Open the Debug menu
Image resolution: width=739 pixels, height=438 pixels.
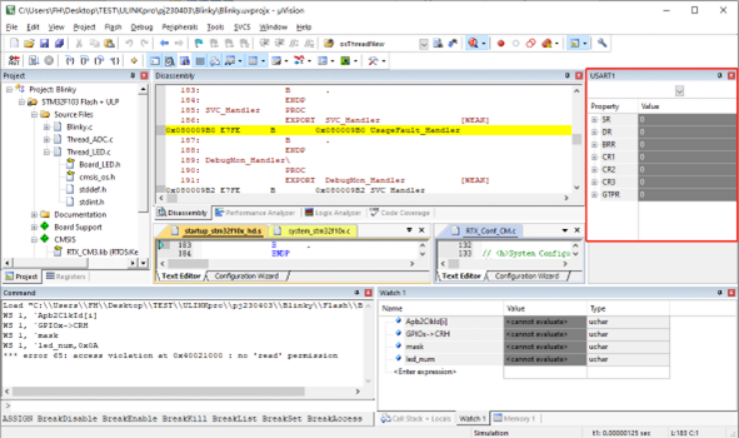coord(142,27)
